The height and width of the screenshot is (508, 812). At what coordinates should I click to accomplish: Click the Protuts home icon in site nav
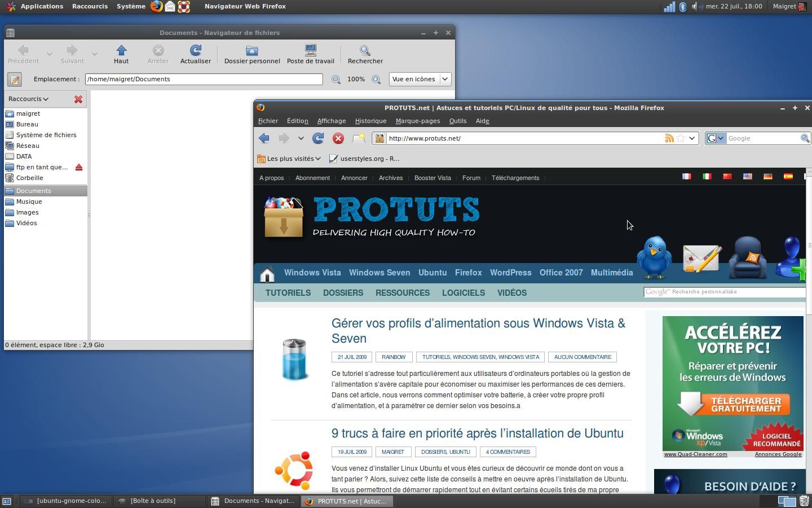(267, 274)
